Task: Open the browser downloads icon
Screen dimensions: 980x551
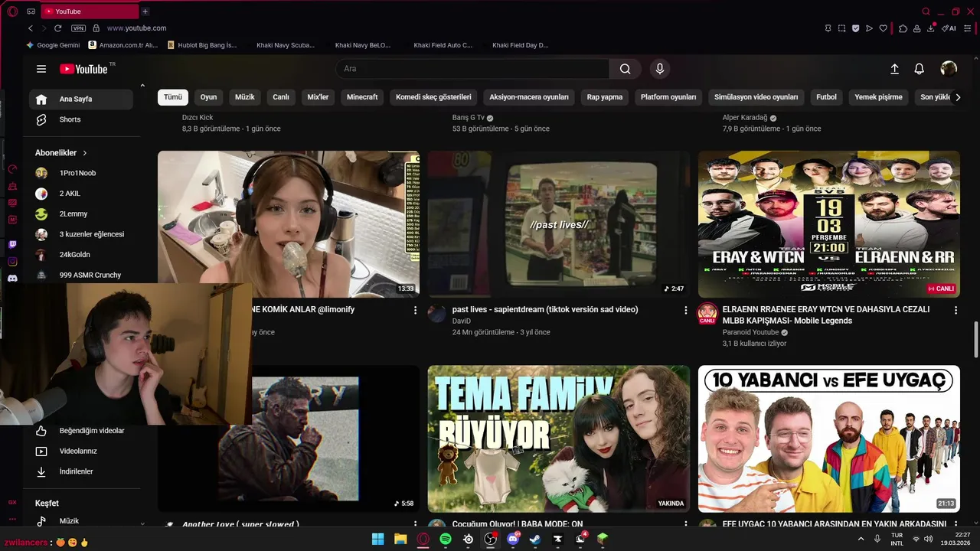Action: (930, 28)
